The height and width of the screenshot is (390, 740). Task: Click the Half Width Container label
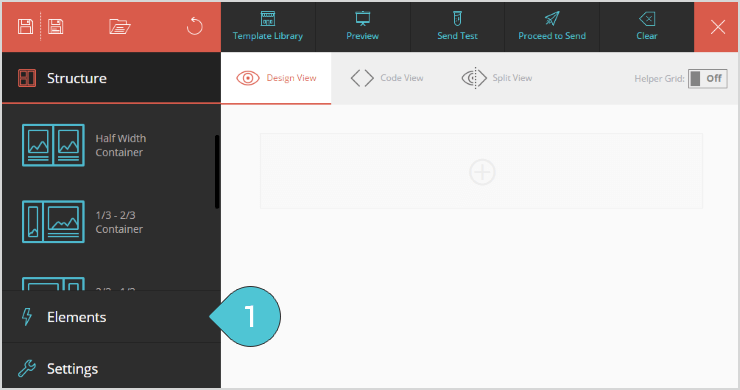point(121,145)
